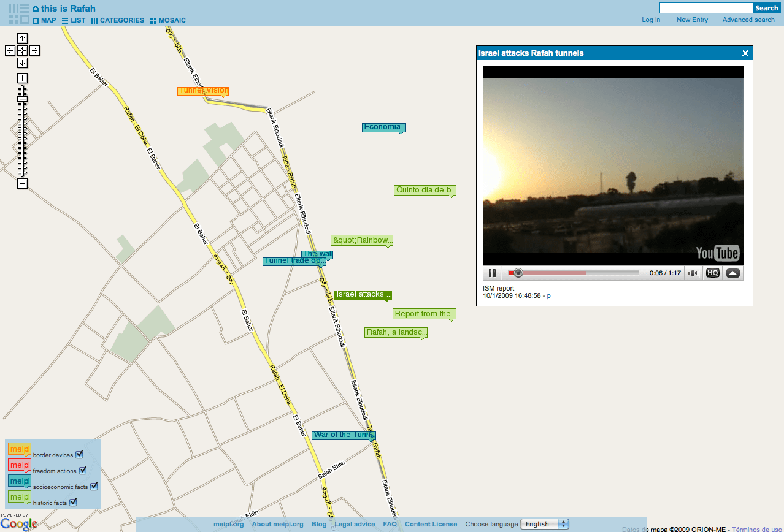Switch to LIST view
This screenshot has width=784, height=532.
[x=74, y=20]
